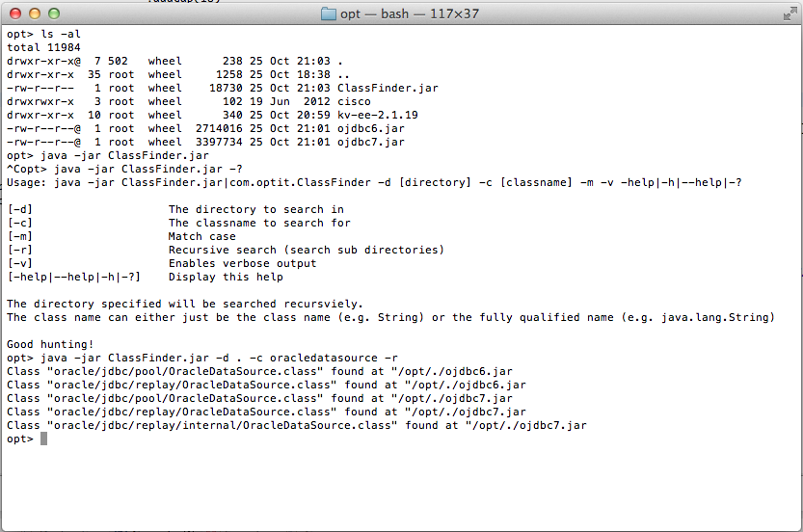Click the [-d] option in the help

point(20,209)
